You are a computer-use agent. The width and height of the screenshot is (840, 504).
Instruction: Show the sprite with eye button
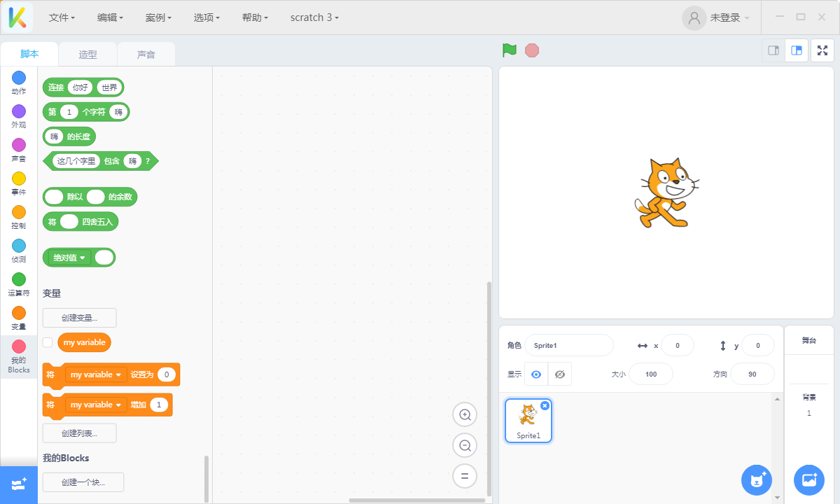(x=536, y=374)
